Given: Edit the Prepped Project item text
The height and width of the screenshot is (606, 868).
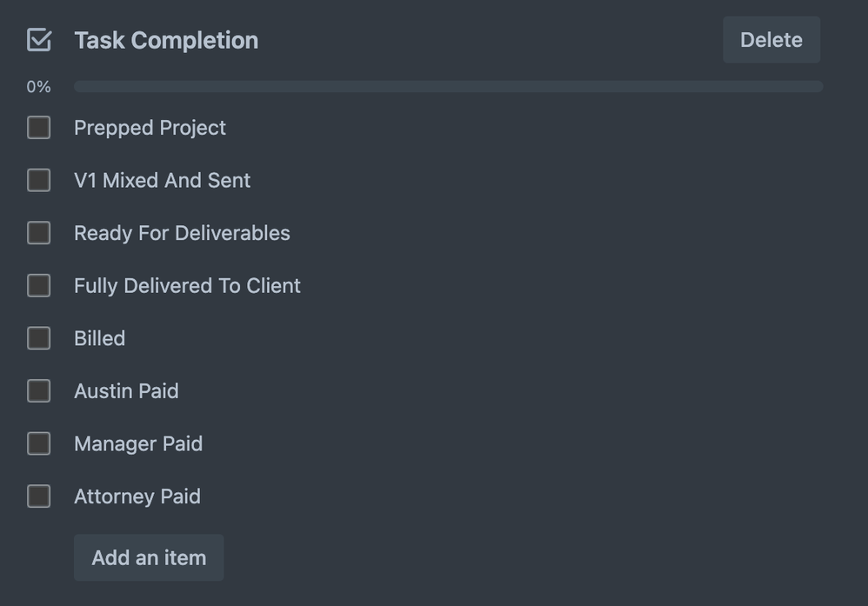Looking at the screenshot, I should point(150,128).
